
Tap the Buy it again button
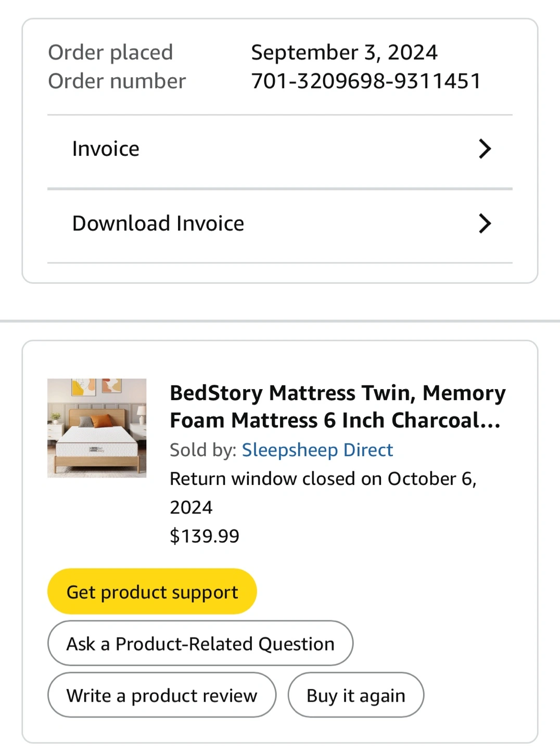point(356,695)
